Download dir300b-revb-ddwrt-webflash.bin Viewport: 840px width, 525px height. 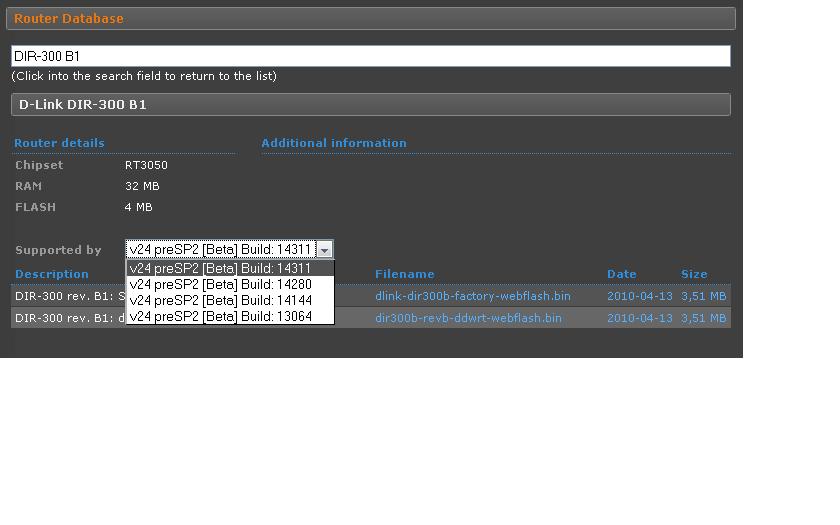click(x=468, y=318)
